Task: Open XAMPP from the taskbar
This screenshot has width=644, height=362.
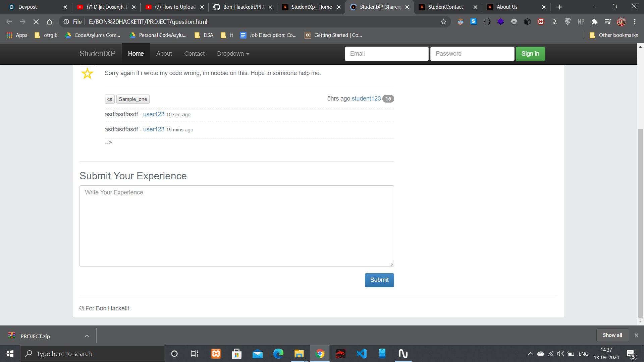Action: (216, 354)
